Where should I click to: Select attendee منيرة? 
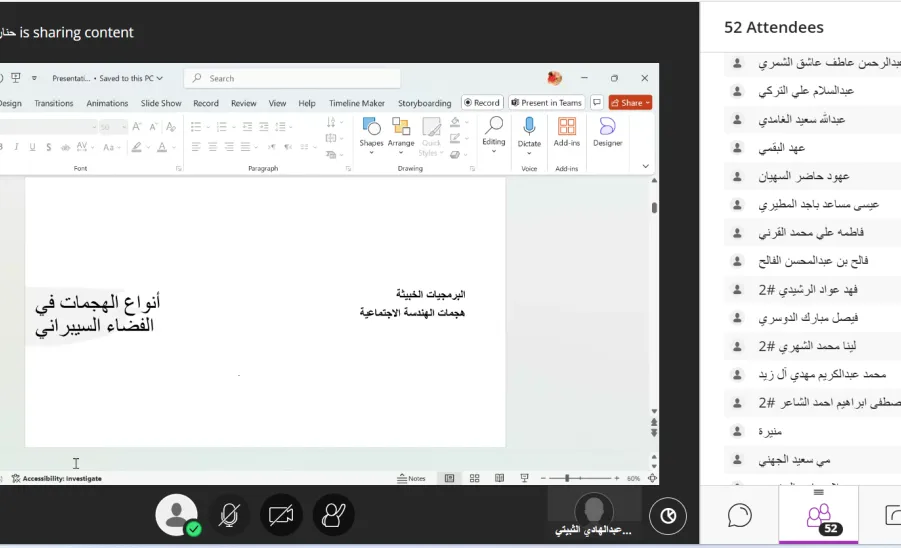(x=813, y=431)
